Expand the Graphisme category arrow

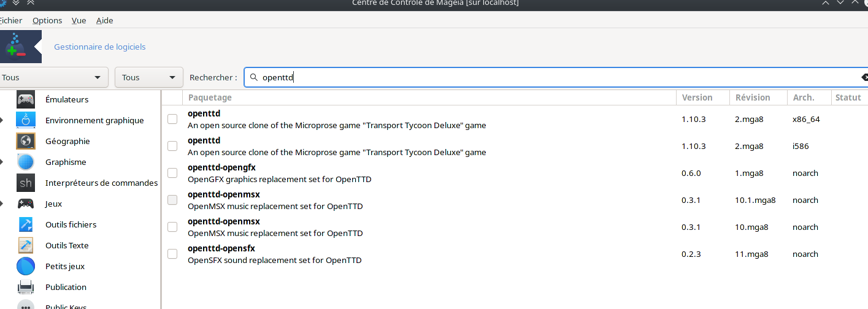(x=2, y=162)
